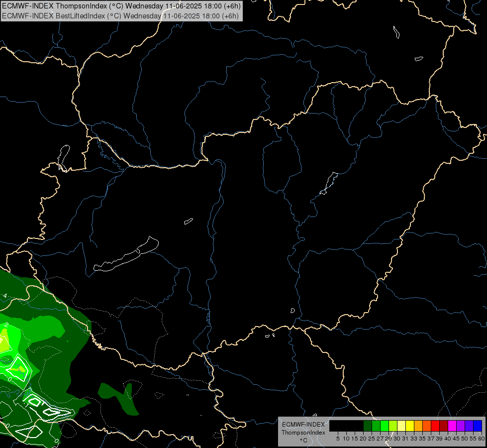
Task: Click the blue legend swatch for 55-60
Action: (478, 426)
